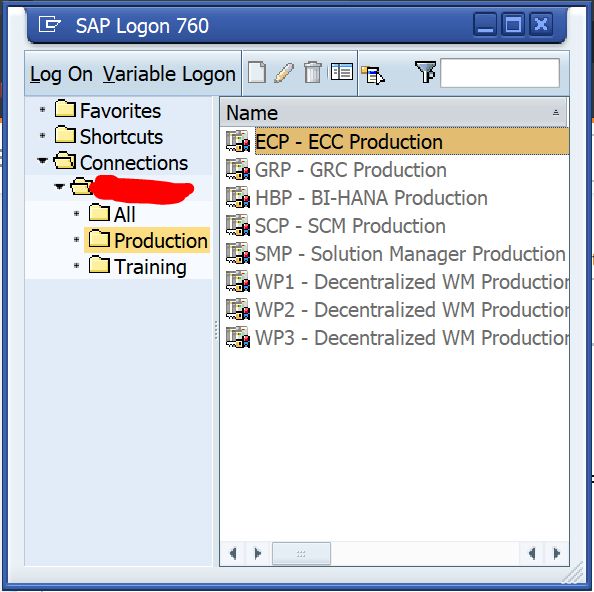Select WP2 - Decentralized WM Production entry
Viewport: 594px width, 592px height.
(412, 310)
